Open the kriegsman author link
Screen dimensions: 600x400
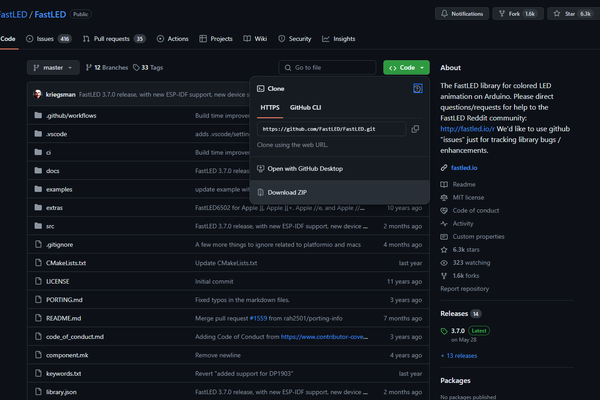click(x=60, y=94)
